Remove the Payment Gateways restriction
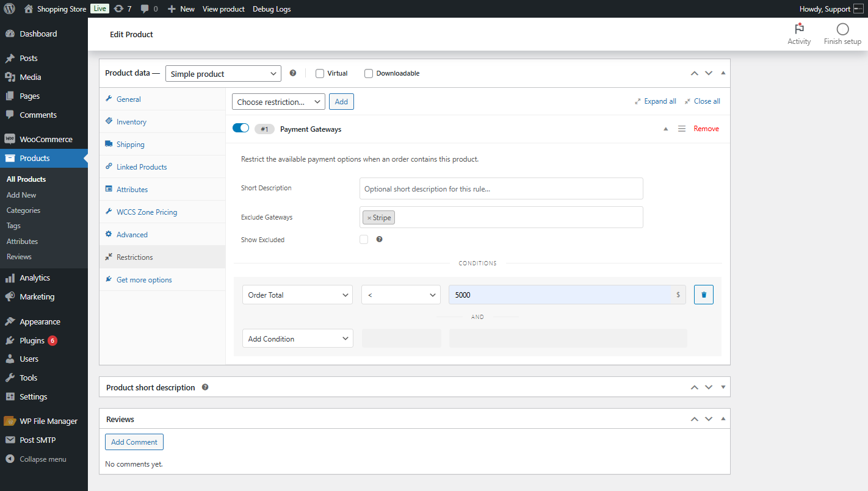Viewport: 868px width, 491px height. click(706, 129)
